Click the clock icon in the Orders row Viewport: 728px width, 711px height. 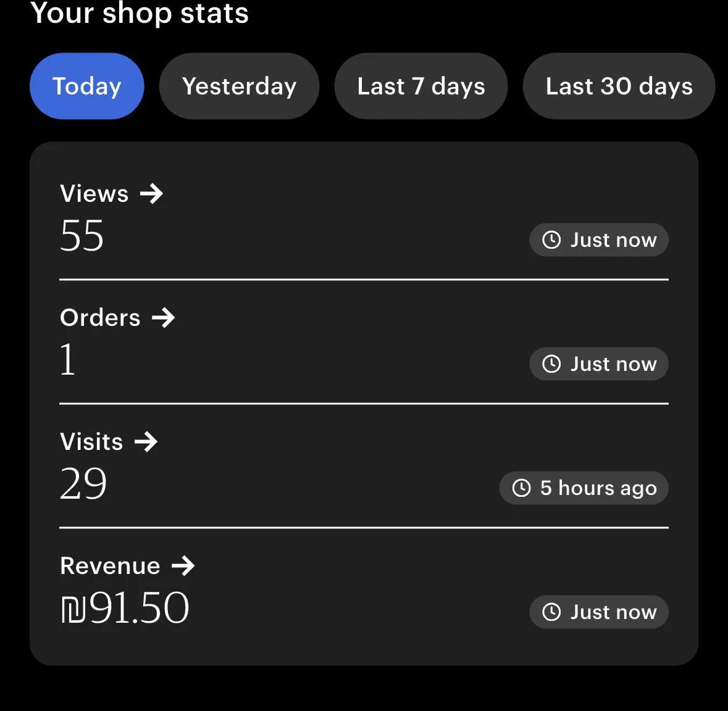pos(551,364)
